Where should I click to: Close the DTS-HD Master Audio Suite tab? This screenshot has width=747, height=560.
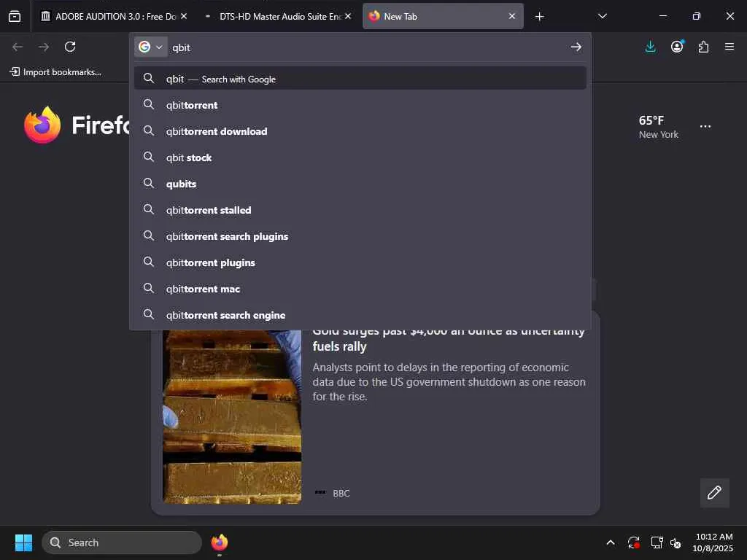pos(348,16)
